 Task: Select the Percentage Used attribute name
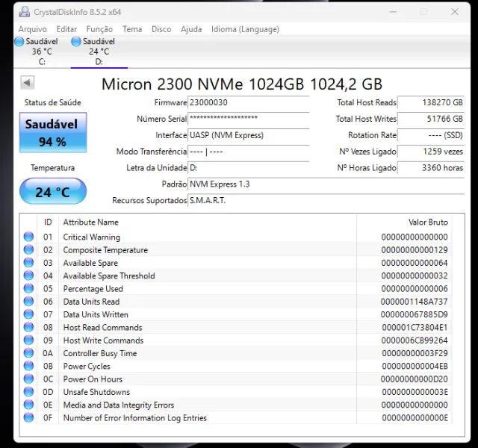93,289
